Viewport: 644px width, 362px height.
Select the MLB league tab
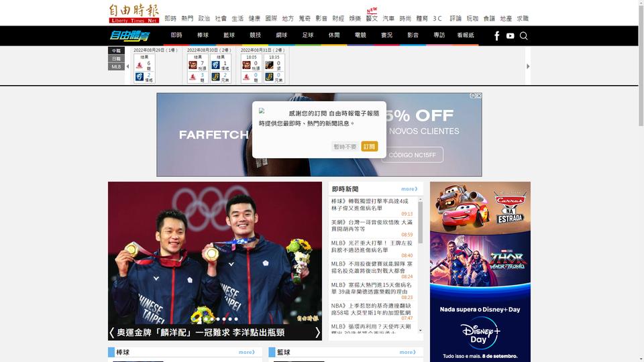pos(116,66)
